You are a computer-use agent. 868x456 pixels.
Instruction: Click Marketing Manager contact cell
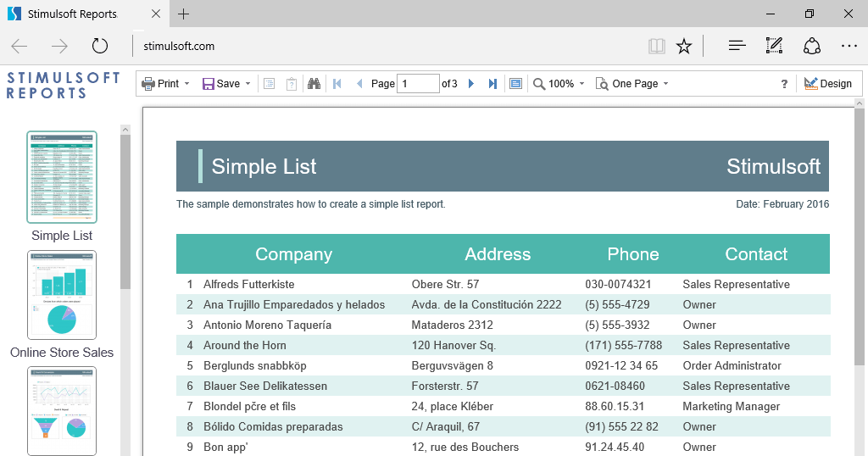click(732, 407)
